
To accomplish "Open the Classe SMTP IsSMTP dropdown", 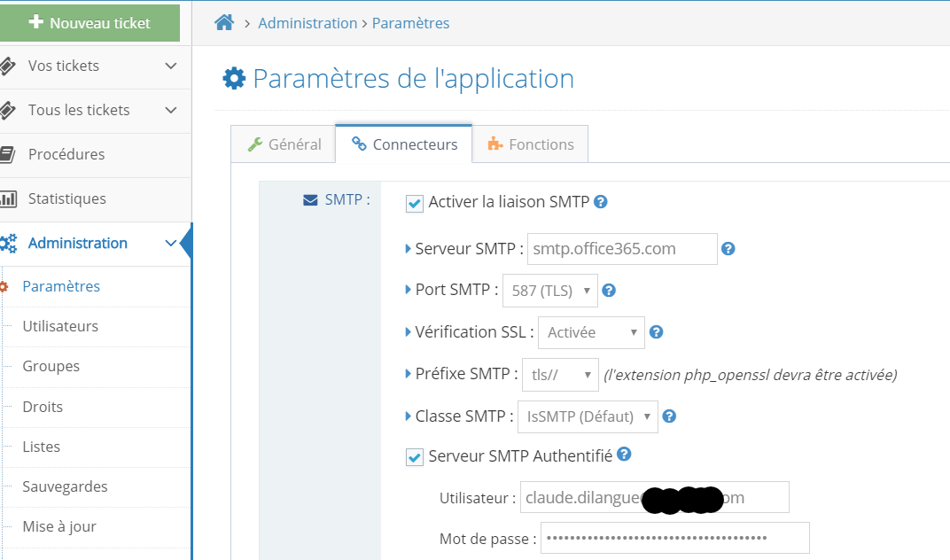I will (x=588, y=417).
